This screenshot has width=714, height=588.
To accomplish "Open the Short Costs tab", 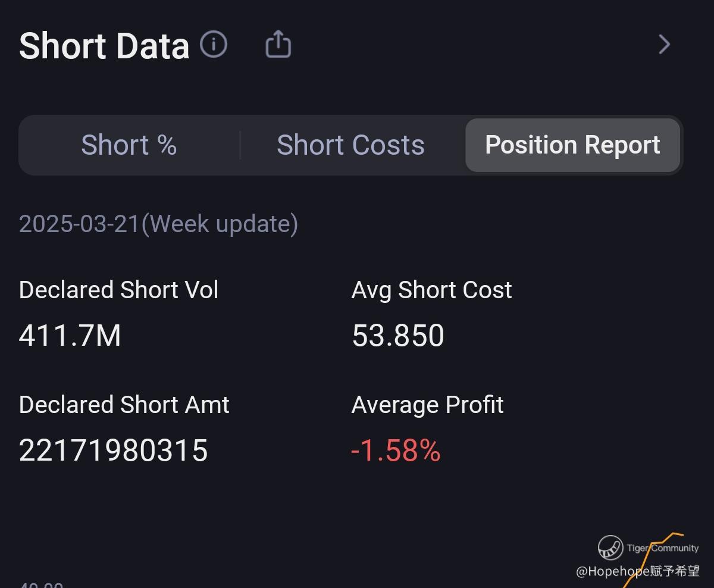I will [x=350, y=145].
